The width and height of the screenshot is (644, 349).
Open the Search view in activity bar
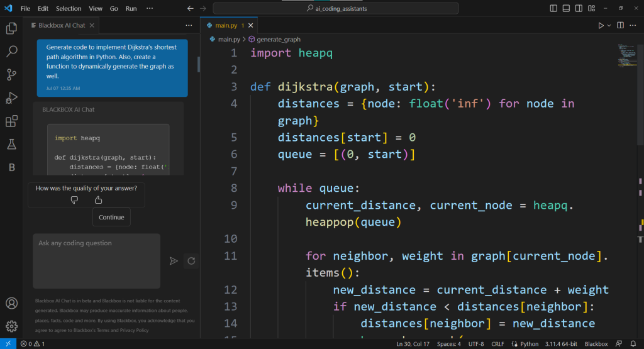11,52
